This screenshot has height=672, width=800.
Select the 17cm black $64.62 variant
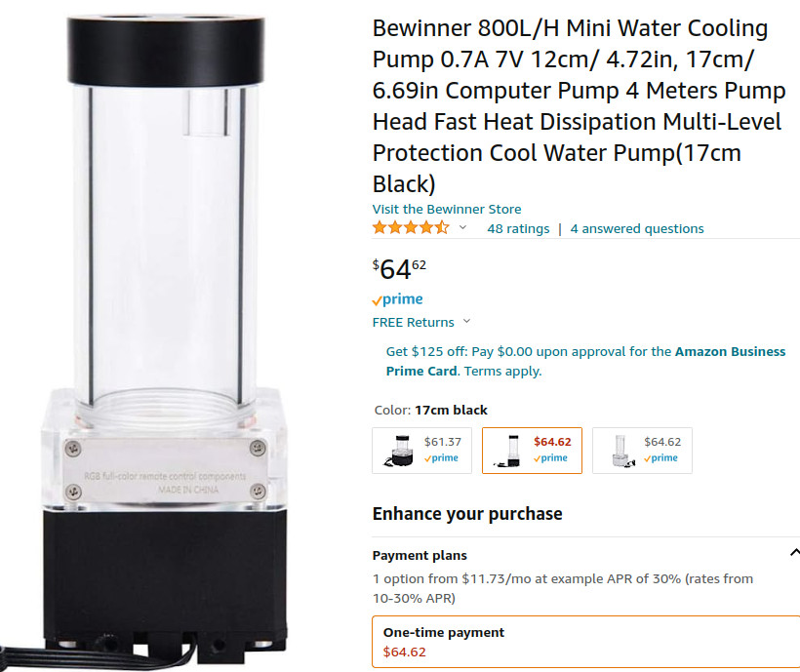532,451
